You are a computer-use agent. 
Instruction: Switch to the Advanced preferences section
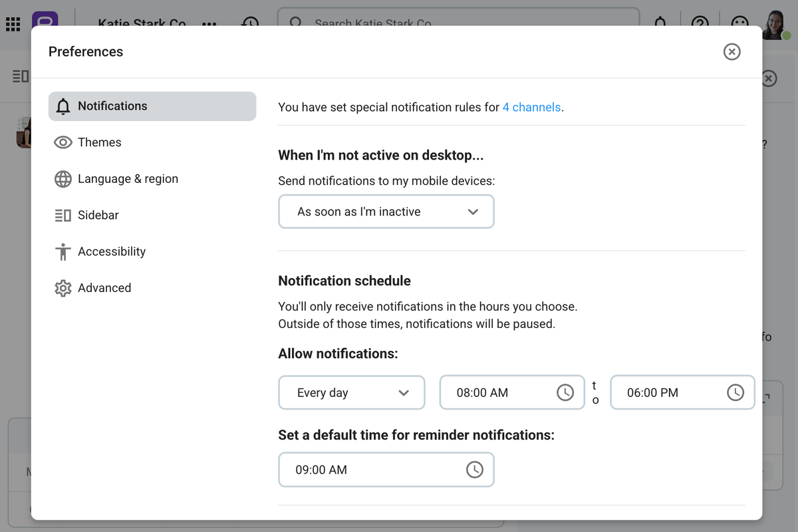click(x=104, y=287)
